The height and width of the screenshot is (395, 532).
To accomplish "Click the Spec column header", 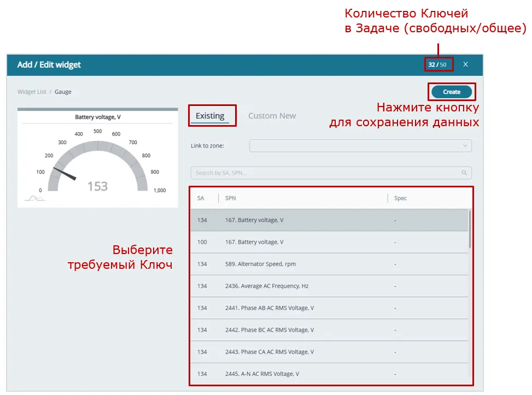I will (x=400, y=198).
